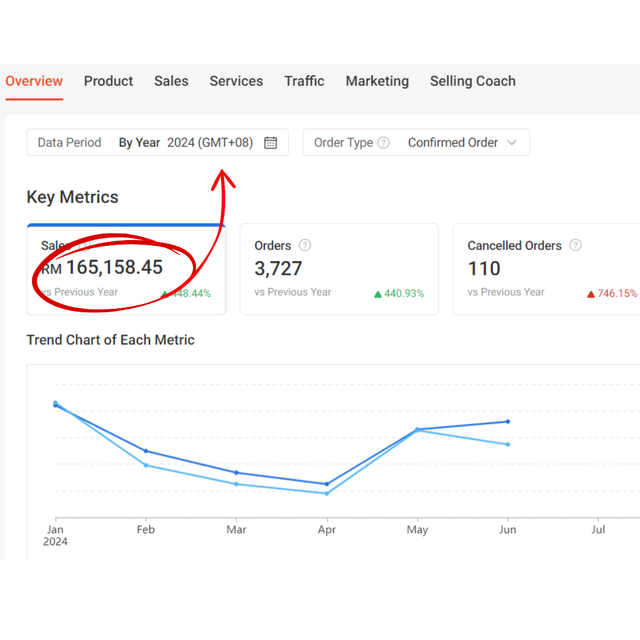Select the Orders metric card
The height and width of the screenshot is (640, 640).
339,269
